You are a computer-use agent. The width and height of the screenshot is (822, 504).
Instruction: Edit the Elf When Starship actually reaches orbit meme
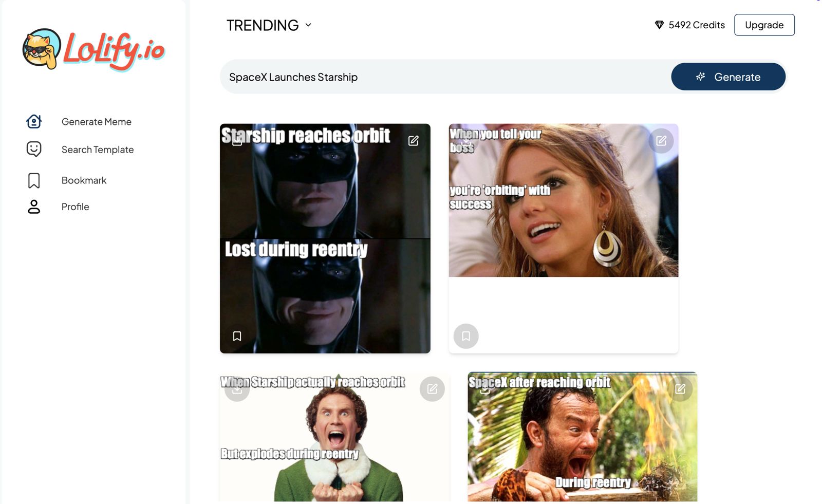point(432,389)
